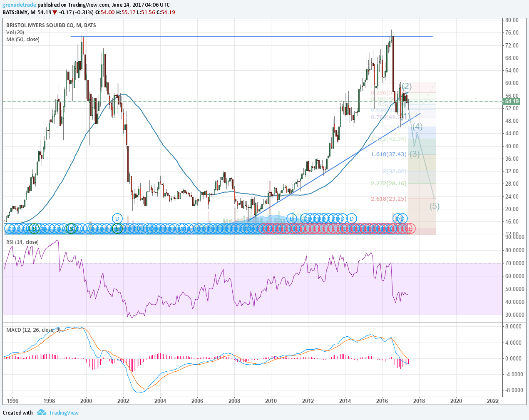Select the Elliott wave (3) label
Viewport: 529px width, 420px height.
(x=415, y=154)
